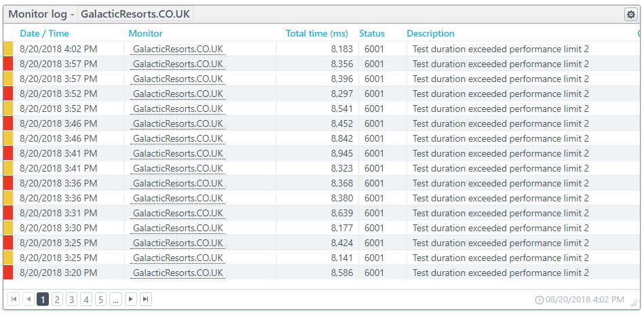Sort by the Total time (ms) column
The height and width of the screenshot is (316, 644).
[317, 34]
